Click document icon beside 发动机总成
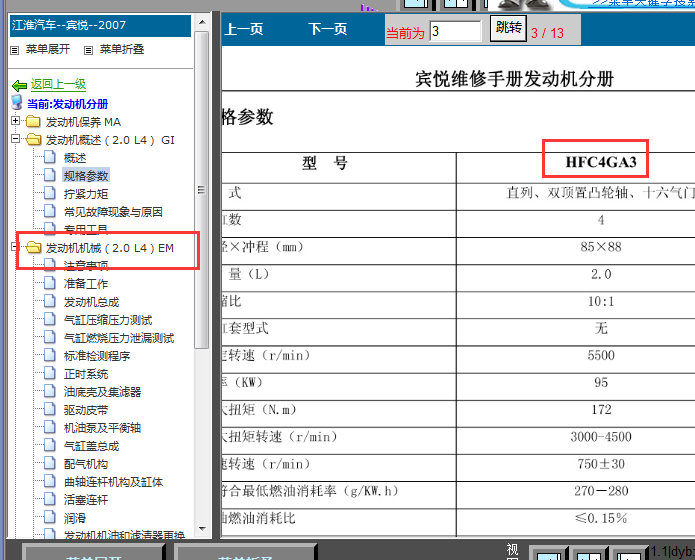The width and height of the screenshot is (695, 560). pyautogui.click(x=50, y=301)
